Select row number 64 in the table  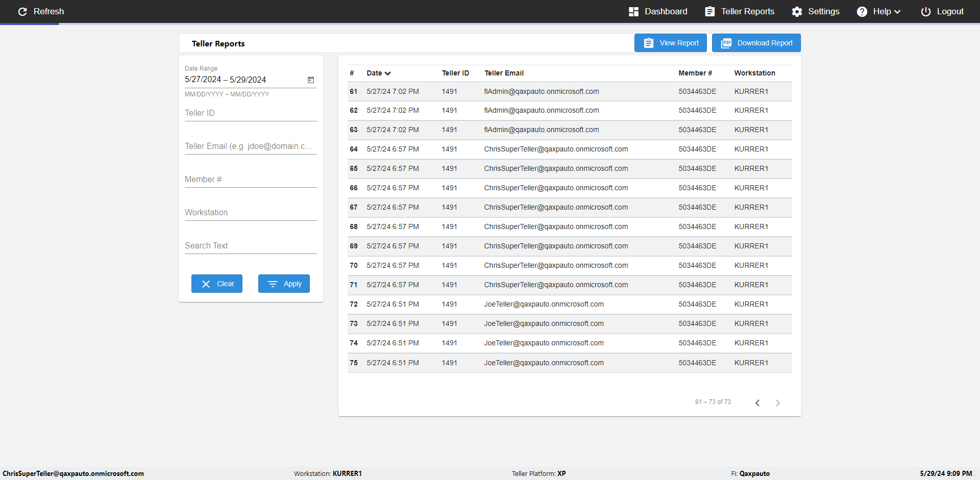[354, 149]
